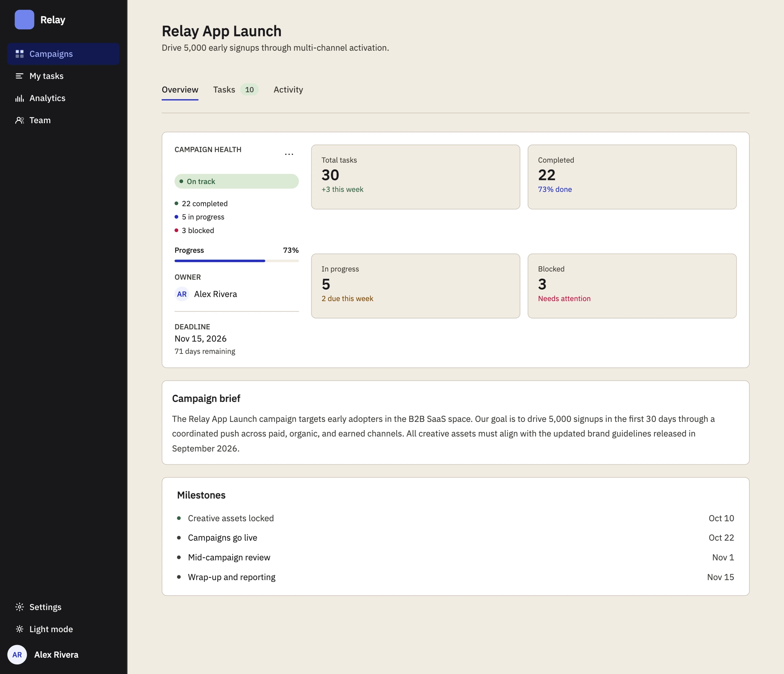Click the Alex Rivera profile name in sidebar

pyautogui.click(x=56, y=655)
